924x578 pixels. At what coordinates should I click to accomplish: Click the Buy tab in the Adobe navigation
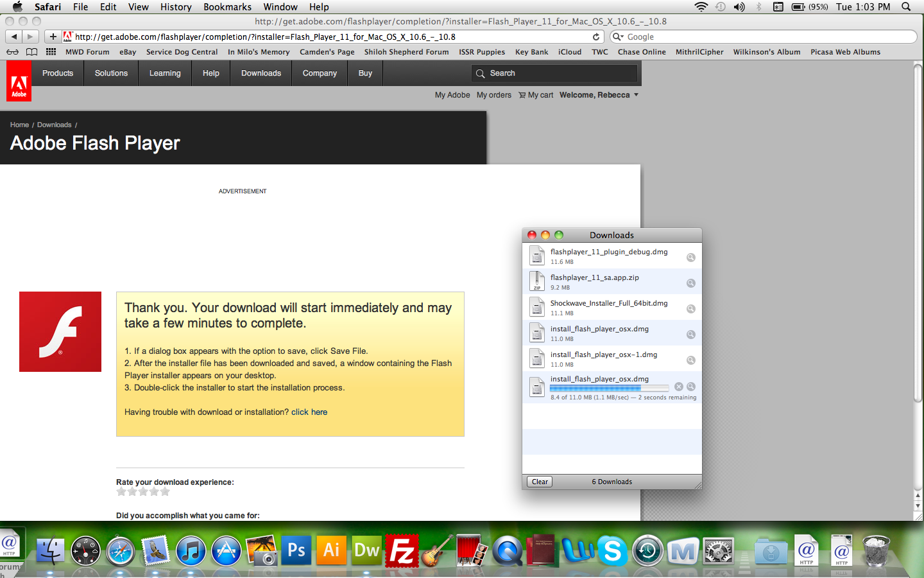[x=365, y=73]
